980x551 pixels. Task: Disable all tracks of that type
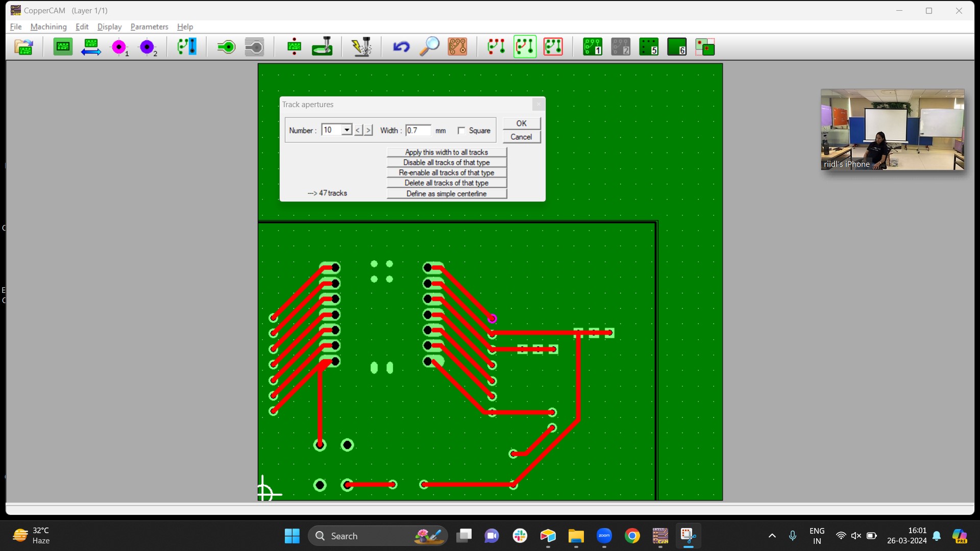point(447,163)
